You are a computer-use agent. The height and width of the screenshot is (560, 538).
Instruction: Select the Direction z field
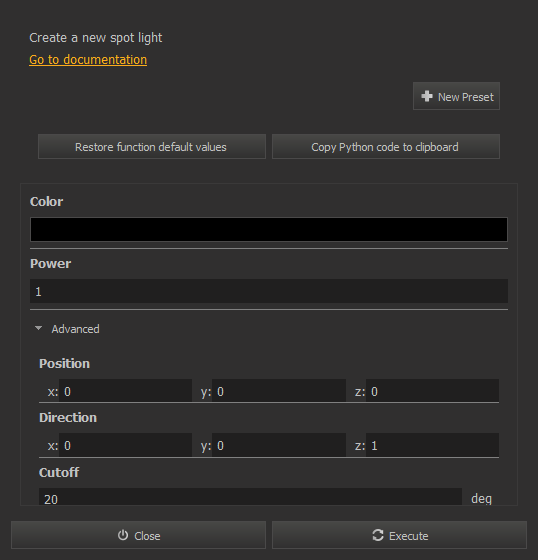432,445
